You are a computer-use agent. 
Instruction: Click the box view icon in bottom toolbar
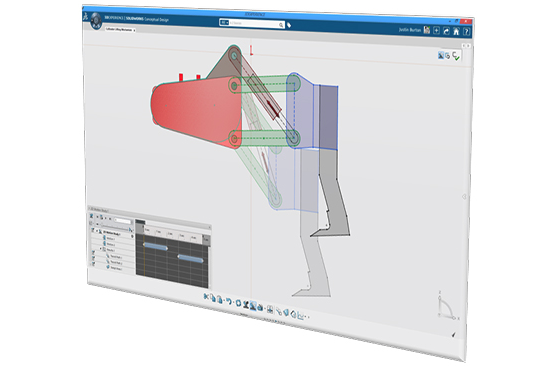click(x=293, y=314)
